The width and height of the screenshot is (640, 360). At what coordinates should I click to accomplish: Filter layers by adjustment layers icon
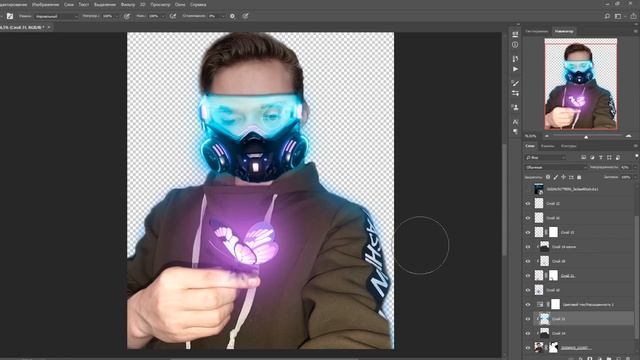(592, 158)
